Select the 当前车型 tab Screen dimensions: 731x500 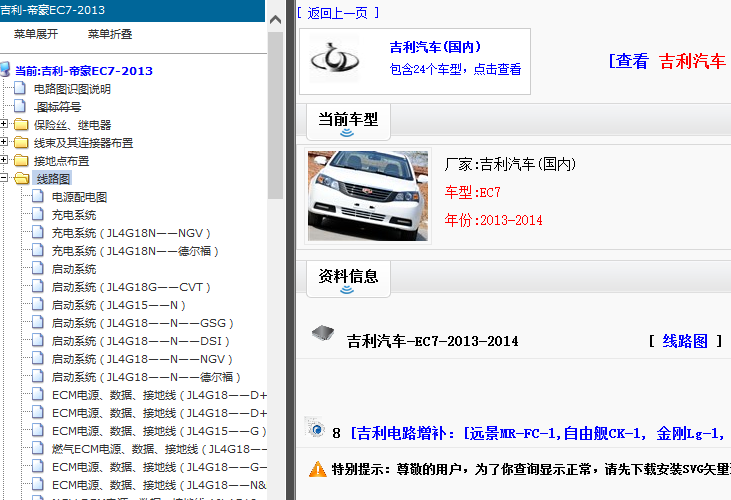[x=348, y=122]
